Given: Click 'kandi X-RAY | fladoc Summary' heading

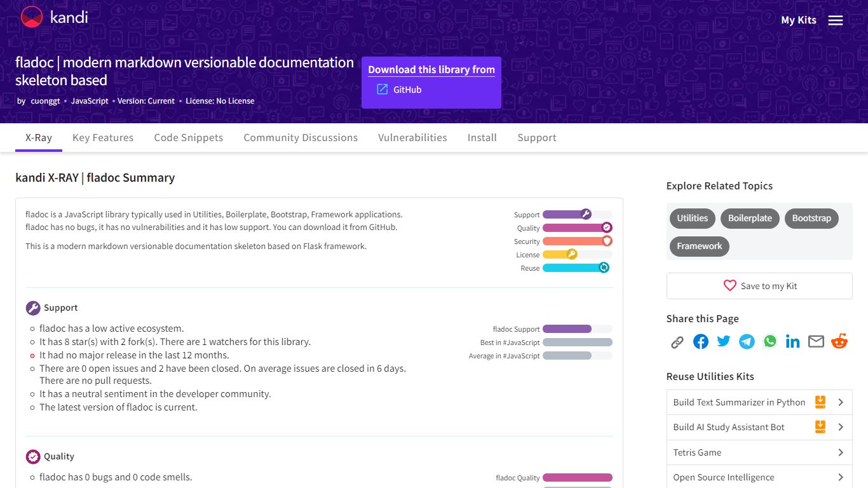Looking at the screenshot, I should tap(95, 178).
